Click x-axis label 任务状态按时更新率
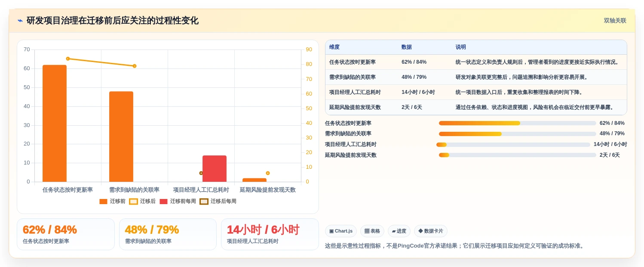This screenshot has width=644, height=267. pos(67,190)
